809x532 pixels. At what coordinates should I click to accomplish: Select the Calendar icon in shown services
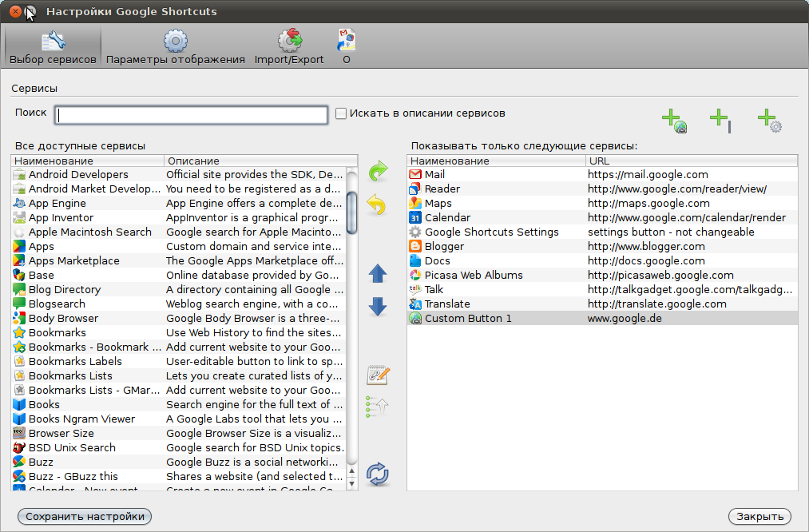(414, 218)
